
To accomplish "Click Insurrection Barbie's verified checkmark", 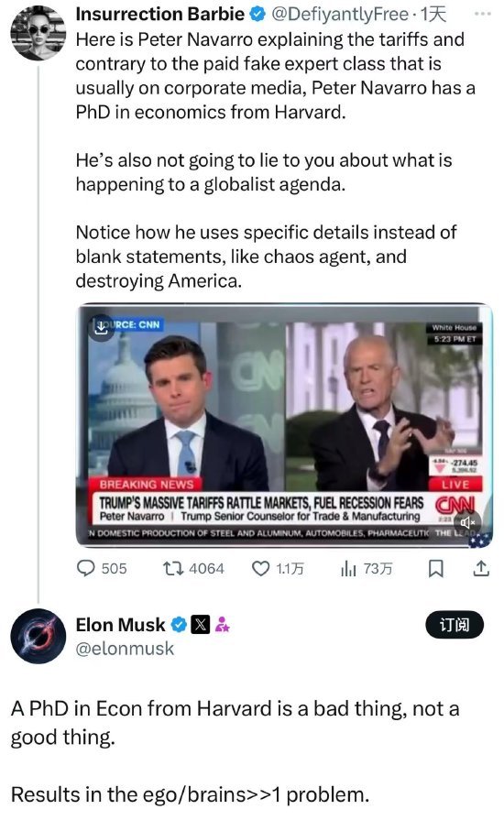I will point(257,14).
